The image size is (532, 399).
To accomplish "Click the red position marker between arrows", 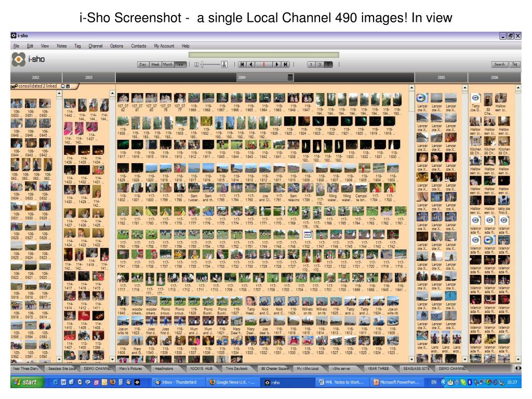I will (264, 64).
